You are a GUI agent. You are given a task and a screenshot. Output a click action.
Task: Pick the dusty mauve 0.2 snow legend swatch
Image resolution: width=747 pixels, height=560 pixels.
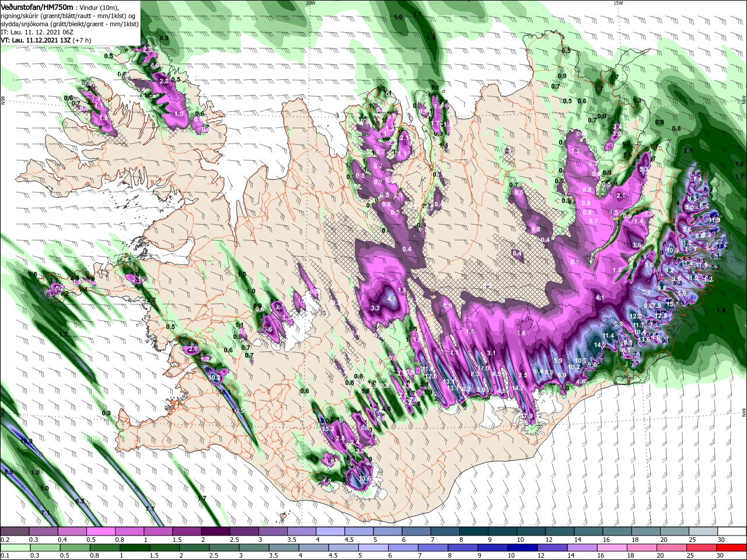15,531
